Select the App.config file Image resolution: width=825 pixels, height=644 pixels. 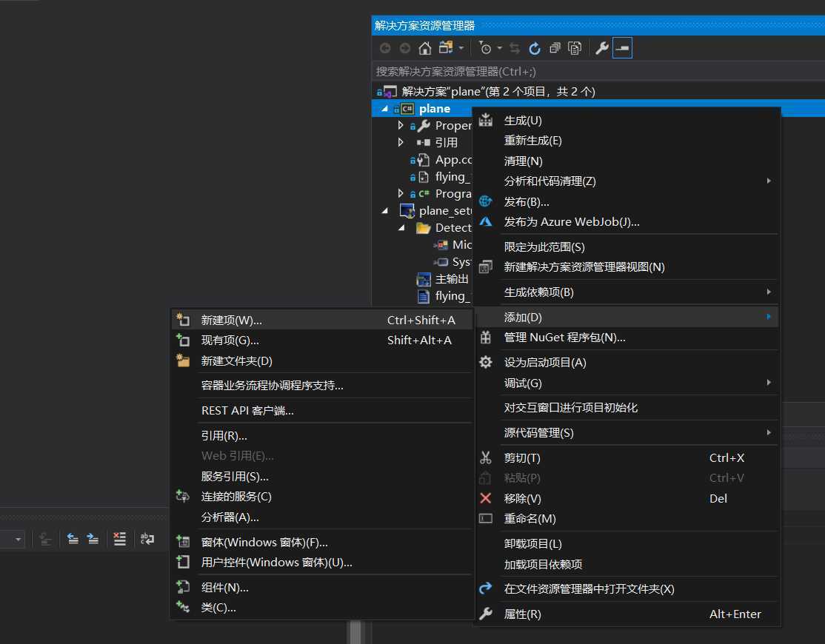coord(453,160)
